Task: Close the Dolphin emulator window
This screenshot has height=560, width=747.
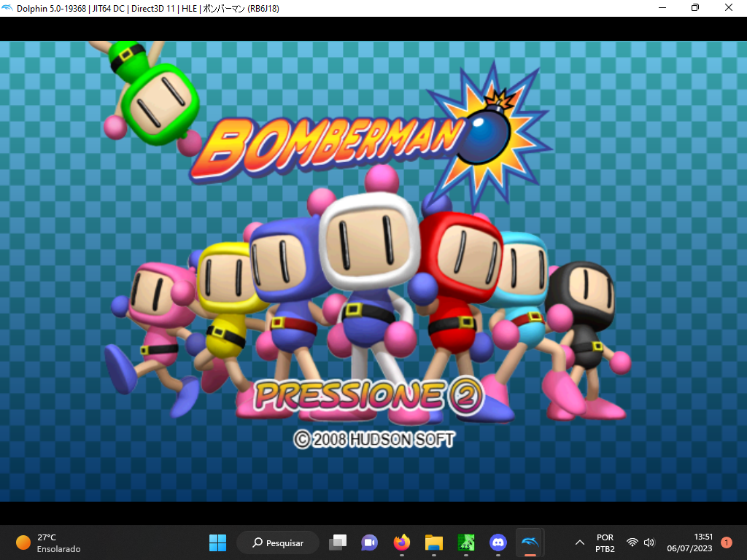Action: point(729,8)
